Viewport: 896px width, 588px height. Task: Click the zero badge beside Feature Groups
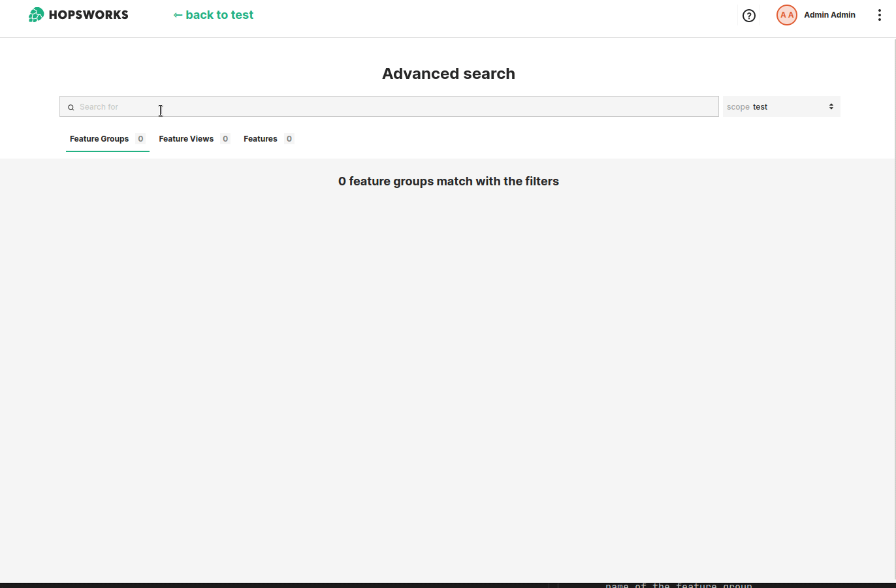[x=140, y=138]
